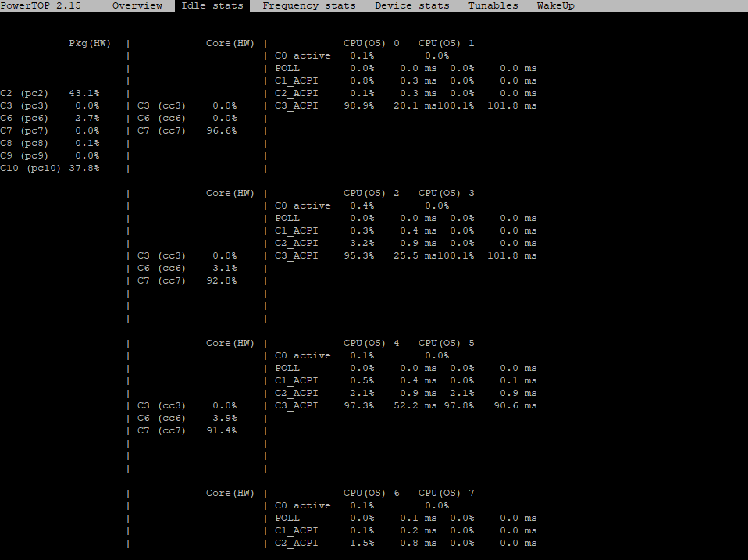Go to the Device stats tab
Viewport: 748px width, 560px height.
tap(411, 5)
